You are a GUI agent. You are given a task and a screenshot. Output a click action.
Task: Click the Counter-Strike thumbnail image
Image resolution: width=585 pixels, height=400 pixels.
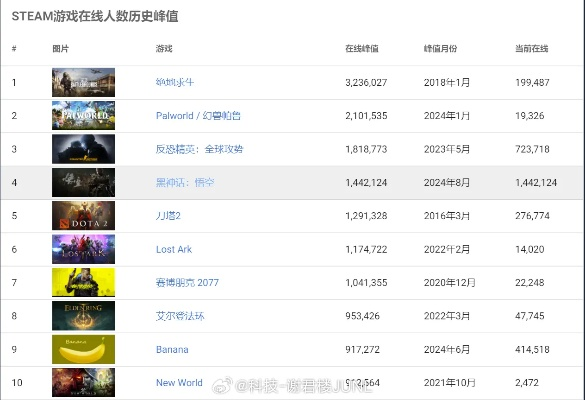84,149
